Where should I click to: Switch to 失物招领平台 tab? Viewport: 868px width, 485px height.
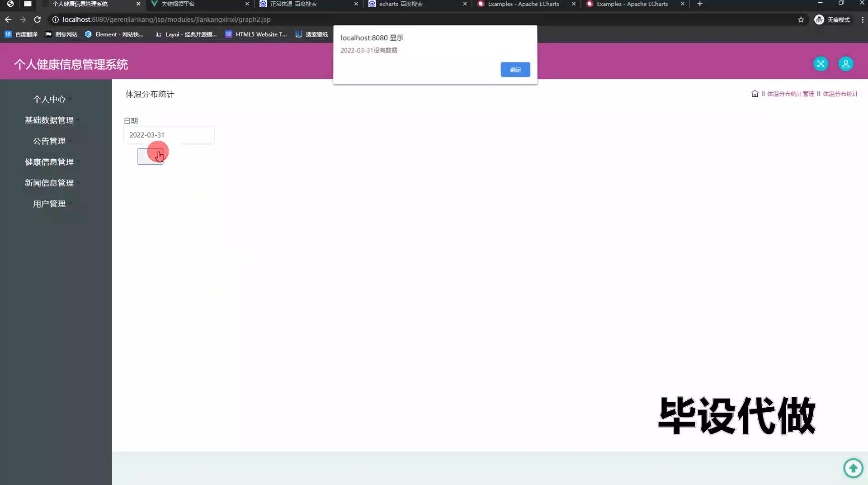coord(199,4)
